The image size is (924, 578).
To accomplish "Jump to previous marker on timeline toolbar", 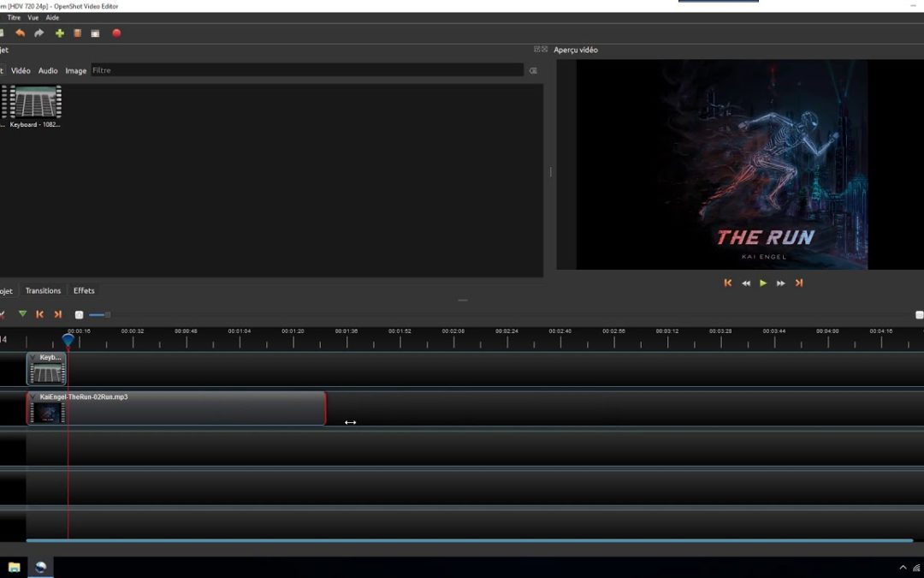I will [39, 314].
